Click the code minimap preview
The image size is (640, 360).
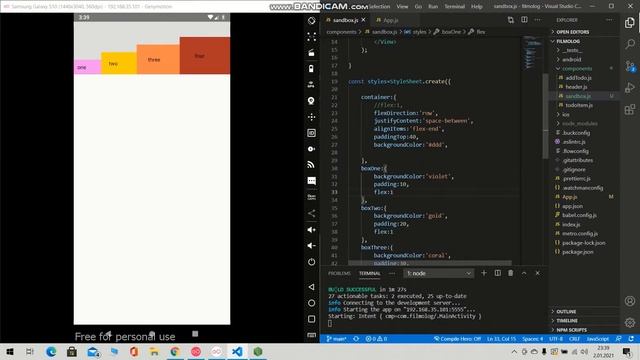tap(532, 53)
